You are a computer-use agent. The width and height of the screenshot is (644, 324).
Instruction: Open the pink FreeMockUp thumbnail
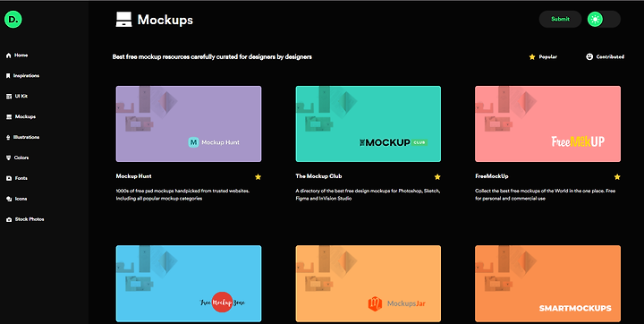click(x=547, y=124)
